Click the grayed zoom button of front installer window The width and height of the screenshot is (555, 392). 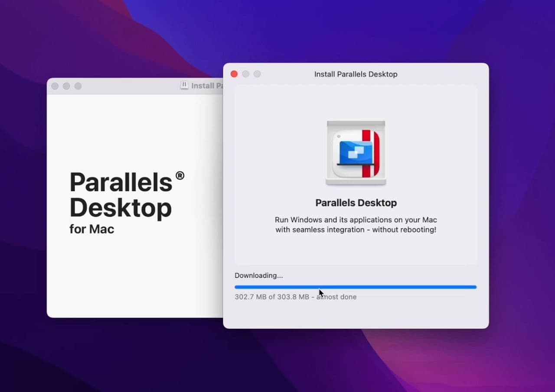[x=257, y=74]
